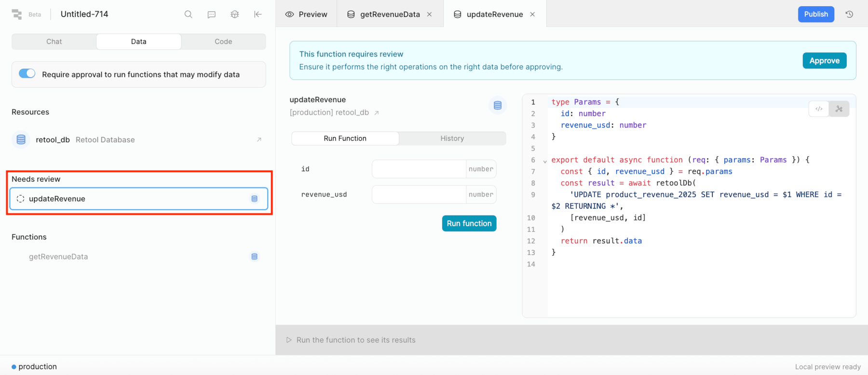Select updateRevenue under Needs review
Image resolution: width=868 pixels, height=375 pixels.
[x=139, y=199]
